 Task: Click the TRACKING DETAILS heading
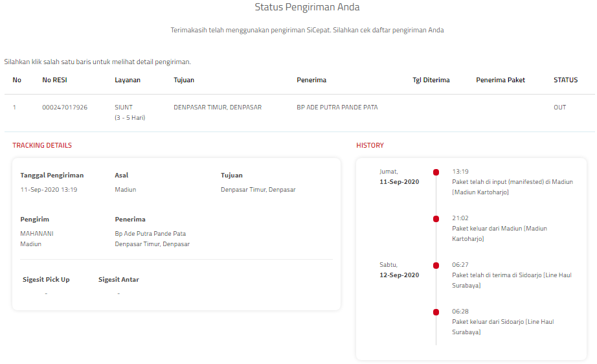tap(42, 146)
